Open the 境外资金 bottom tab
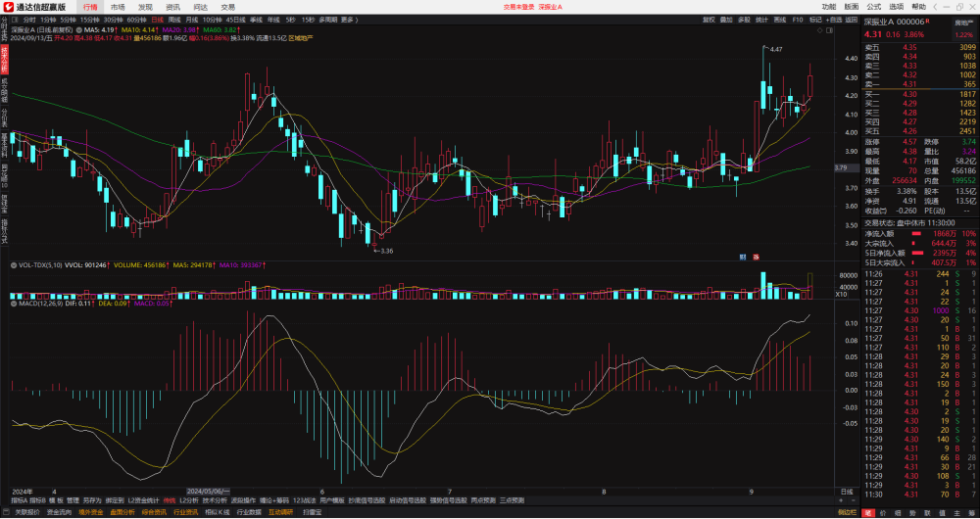 click(x=90, y=512)
